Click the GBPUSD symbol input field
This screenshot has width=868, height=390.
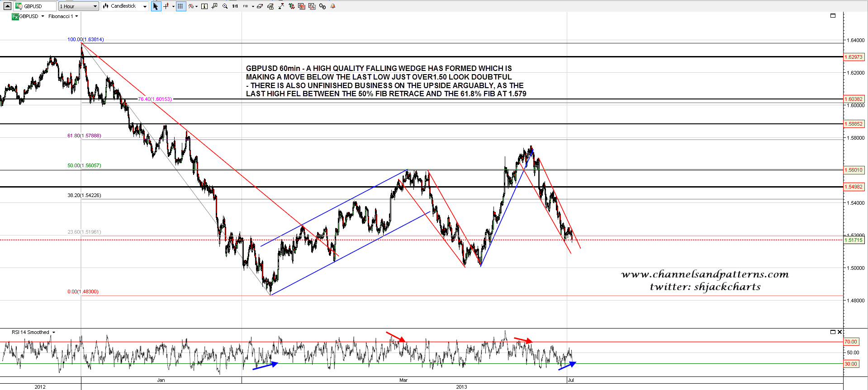click(35, 6)
